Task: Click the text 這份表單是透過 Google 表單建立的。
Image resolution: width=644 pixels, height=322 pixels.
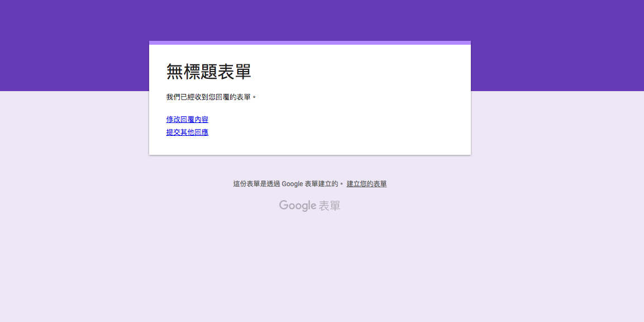Action: click(x=288, y=184)
